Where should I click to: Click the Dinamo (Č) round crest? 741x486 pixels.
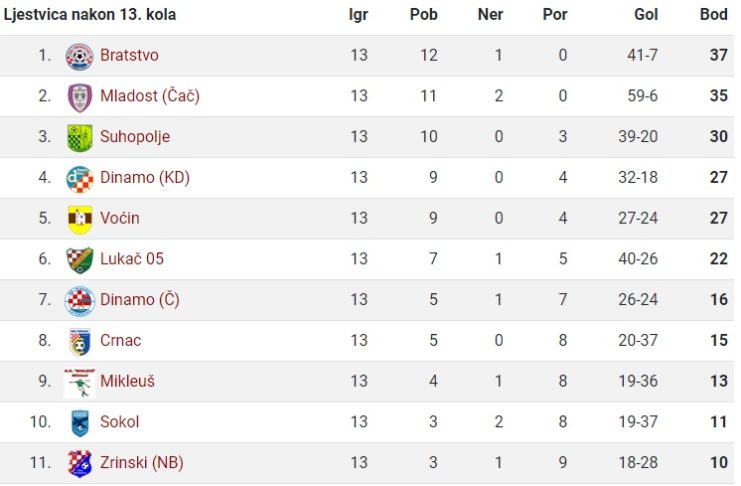[79, 301]
